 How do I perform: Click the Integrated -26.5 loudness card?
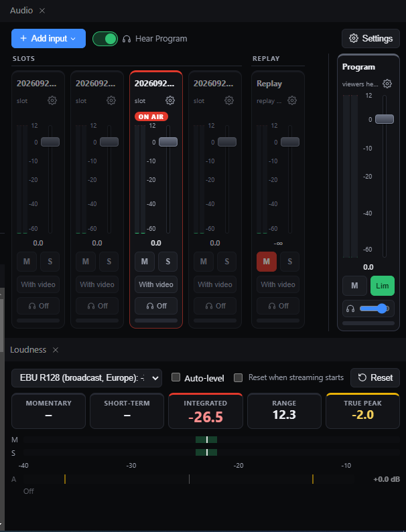pos(206,411)
